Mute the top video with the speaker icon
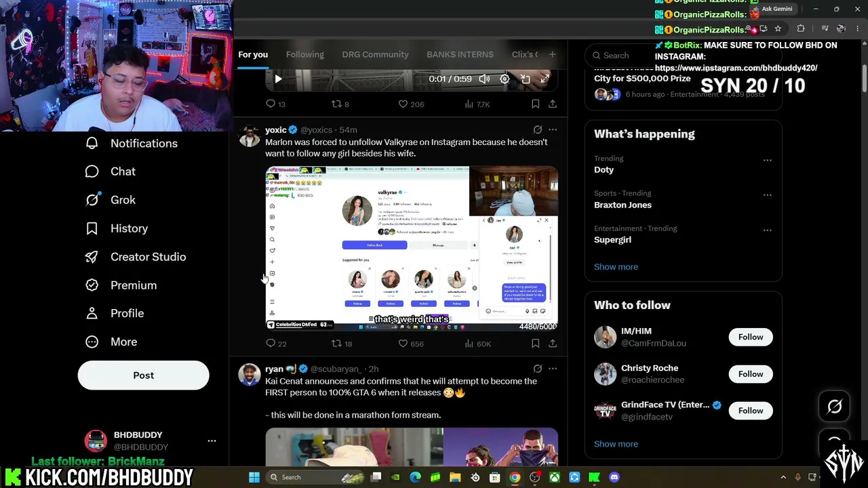This screenshot has width=868, height=488. pos(484,79)
